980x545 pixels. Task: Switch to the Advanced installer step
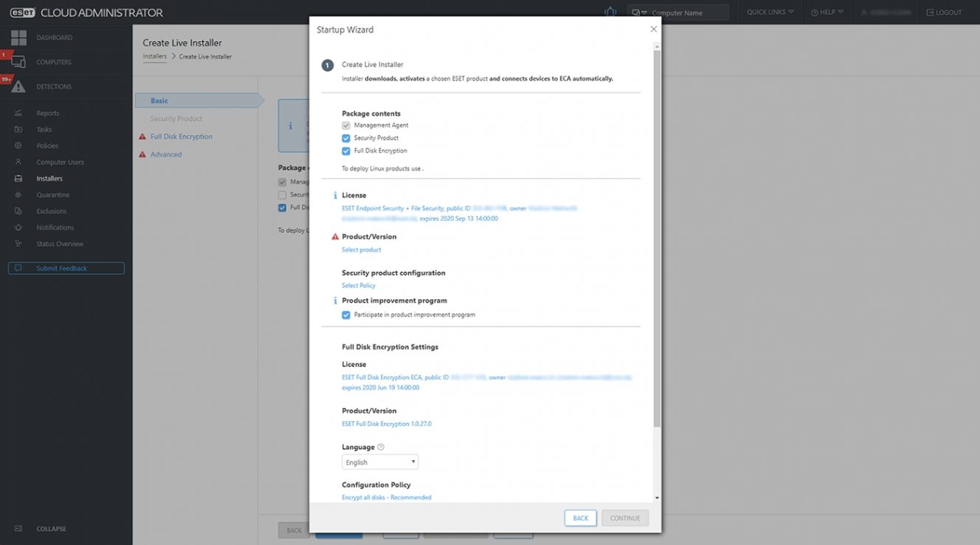tap(166, 154)
